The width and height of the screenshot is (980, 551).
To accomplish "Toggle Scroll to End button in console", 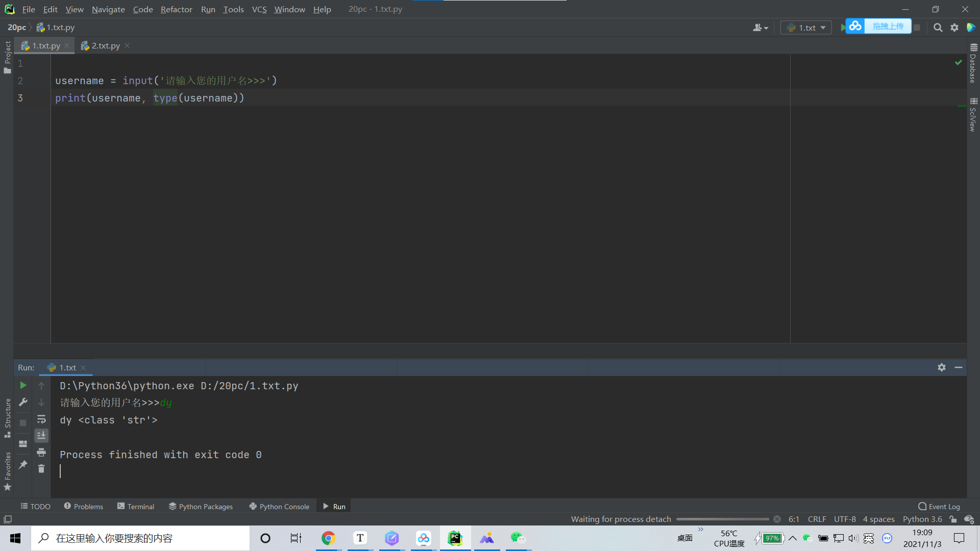I will tap(41, 435).
